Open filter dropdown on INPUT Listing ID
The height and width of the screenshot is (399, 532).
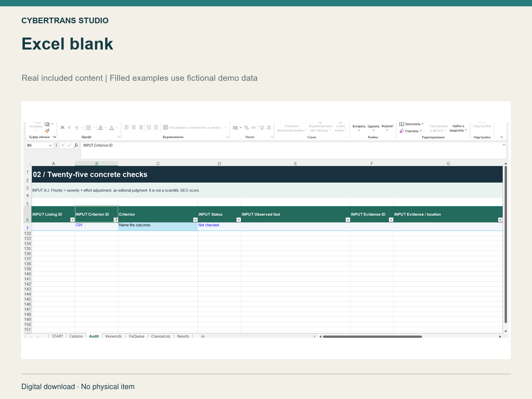click(x=72, y=220)
